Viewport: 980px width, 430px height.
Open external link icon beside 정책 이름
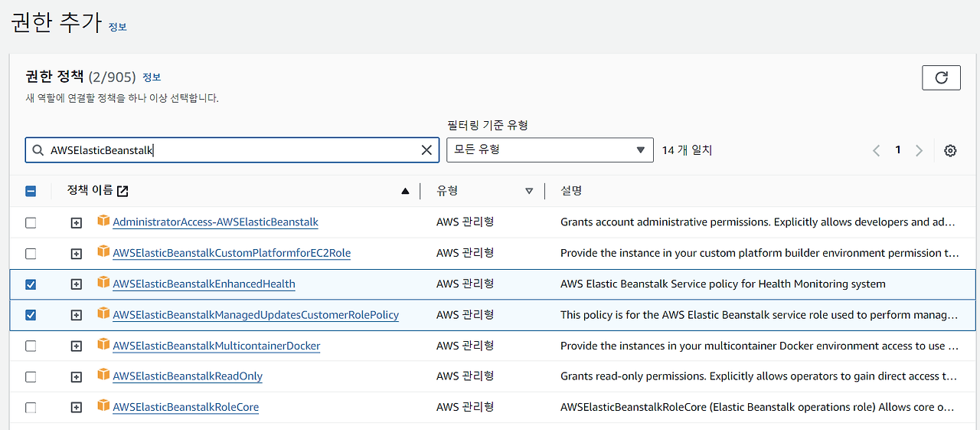[122, 191]
